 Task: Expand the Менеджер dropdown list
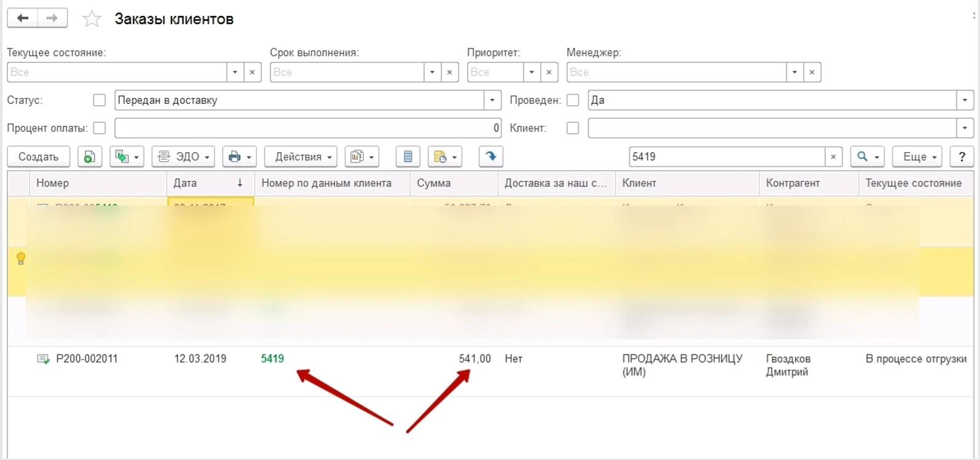pyautogui.click(x=794, y=72)
